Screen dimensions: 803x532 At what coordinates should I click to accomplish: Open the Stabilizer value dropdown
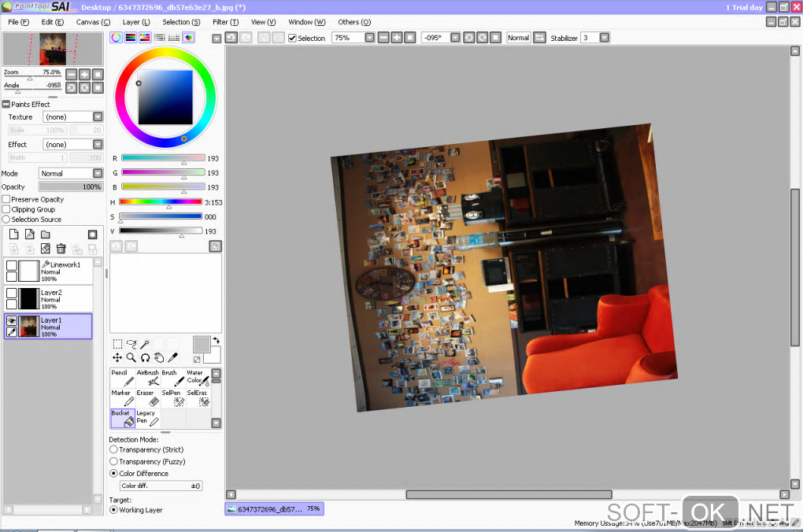[x=605, y=38]
